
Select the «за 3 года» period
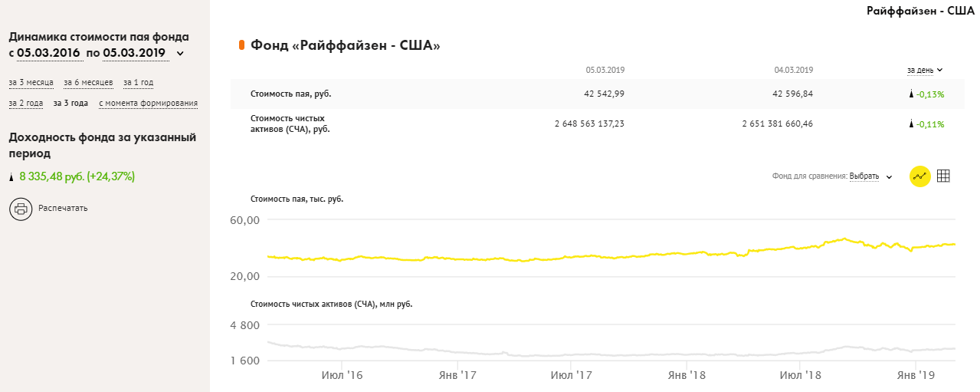click(x=70, y=103)
